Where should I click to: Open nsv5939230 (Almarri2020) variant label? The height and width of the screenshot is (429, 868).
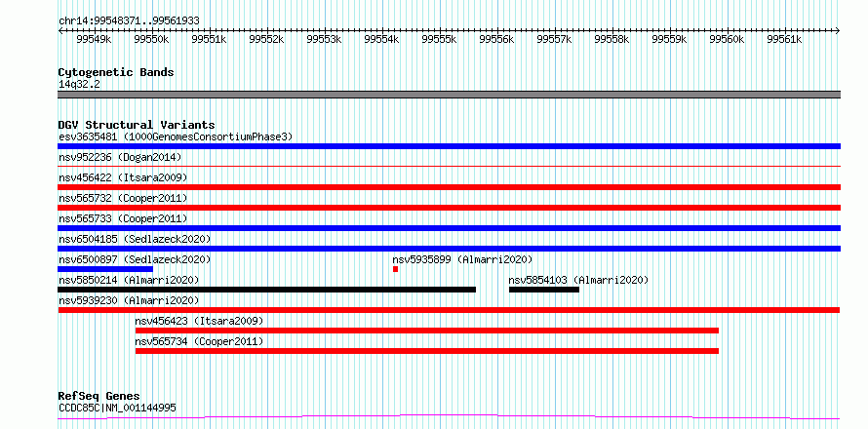(129, 300)
